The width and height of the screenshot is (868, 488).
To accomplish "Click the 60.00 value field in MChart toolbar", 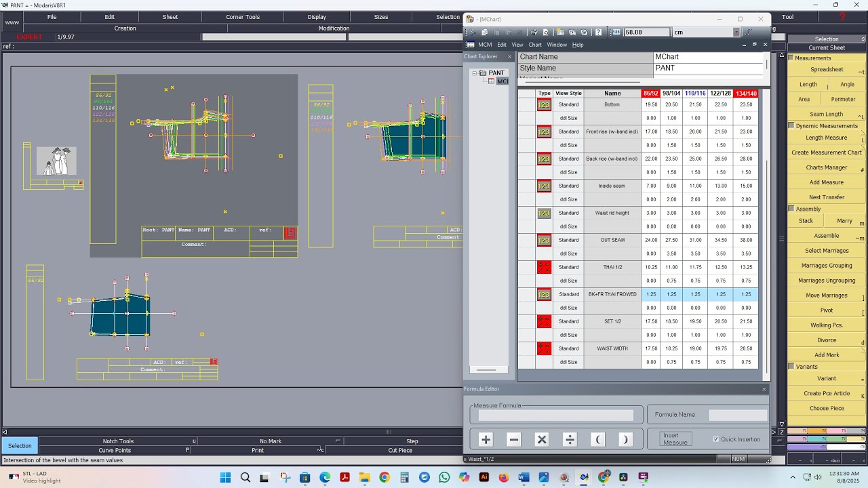I will tap(647, 32).
